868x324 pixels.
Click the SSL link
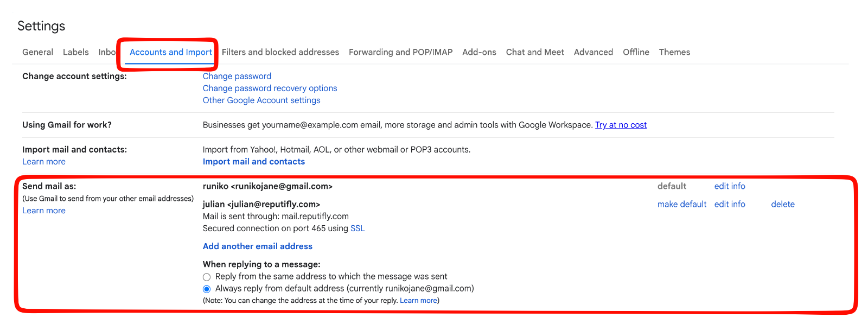[358, 228]
